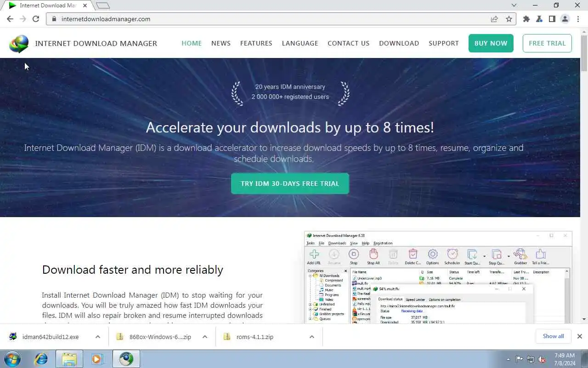Screen dimensions: 588x368
Task: Open the SUPPORT page
Action: pyautogui.click(x=444, y=43)
